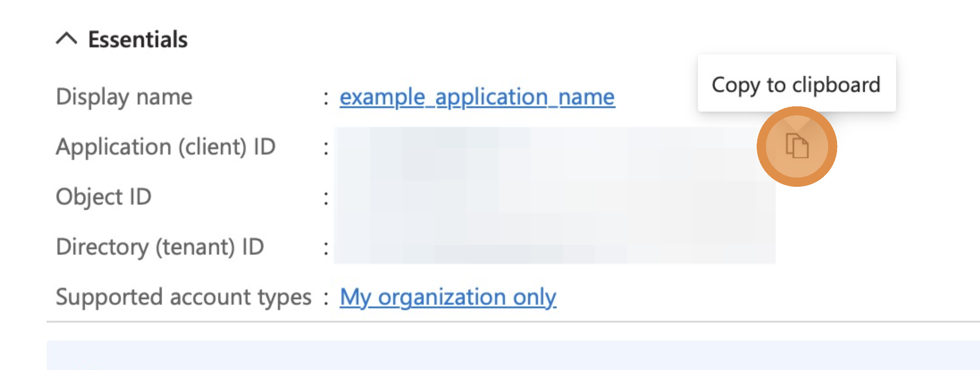This screenshot has height=370, width=980.
Task: Click the chevron next to Essentials
Action: click(67, 39)
